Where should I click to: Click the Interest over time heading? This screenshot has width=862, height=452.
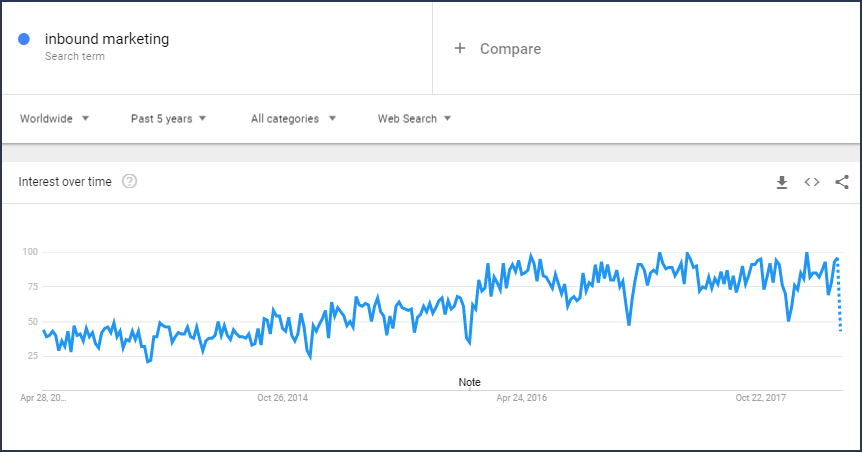[x=65, y=182]
